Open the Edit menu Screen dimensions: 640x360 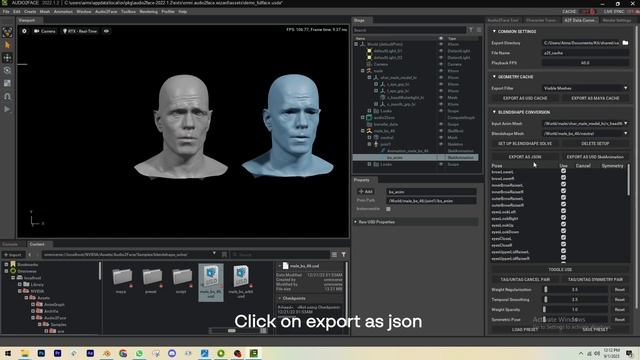coord(17,11)
